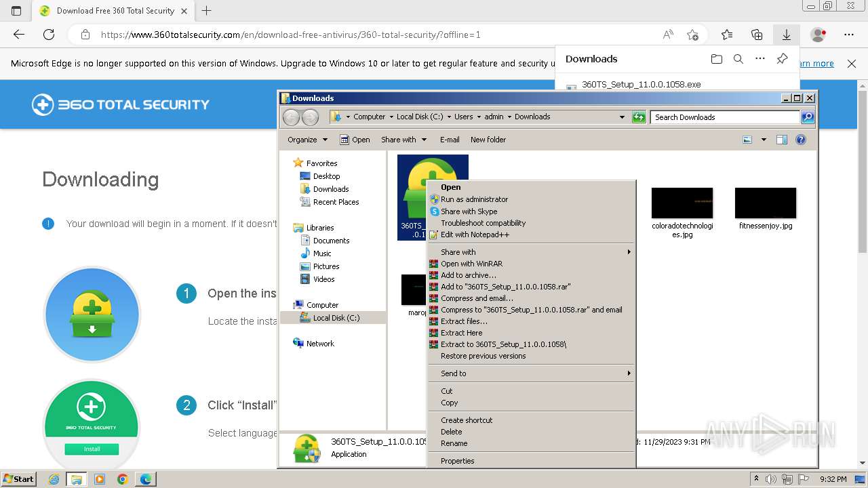Expand the address bar history dropdown
This screenshot has height=488, width=868.
[x=622, y=117]
